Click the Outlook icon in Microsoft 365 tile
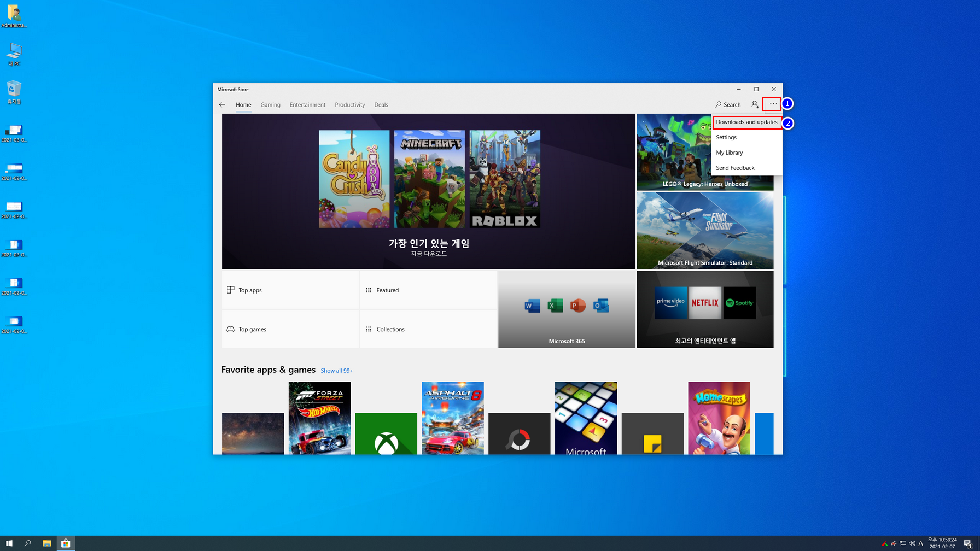 601,306
